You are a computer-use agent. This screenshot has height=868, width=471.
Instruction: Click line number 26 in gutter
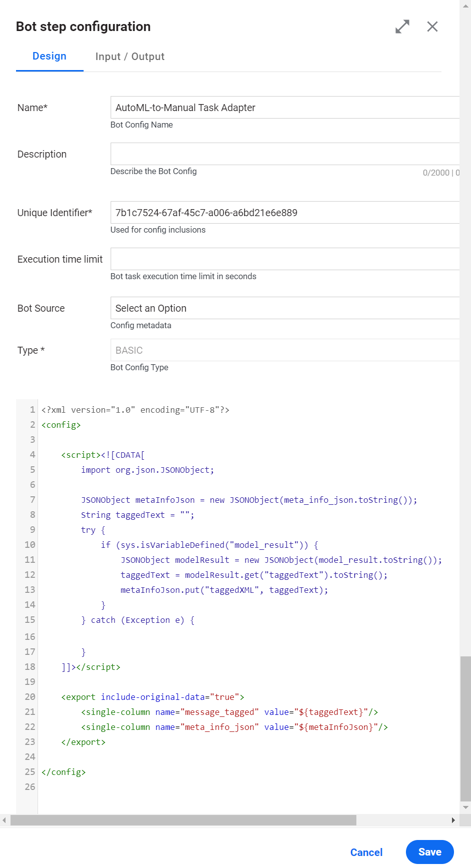pos(30,787)
